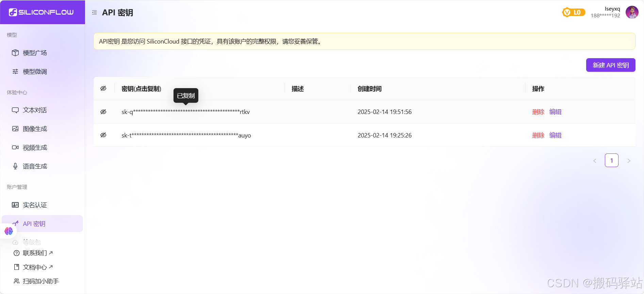Toggle visibility of all keys in header
The image size is (644, 294).
pyautogui.click(x=103, y=88)
